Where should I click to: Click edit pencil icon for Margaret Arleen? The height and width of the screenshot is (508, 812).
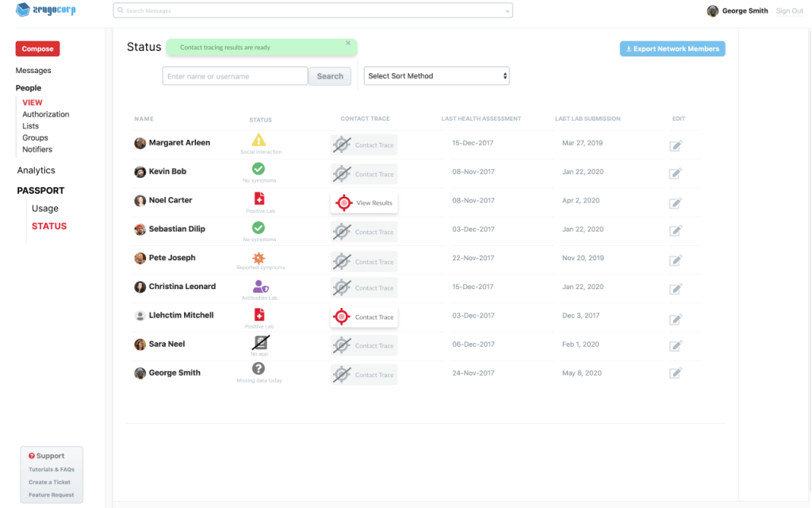[675, 145]
